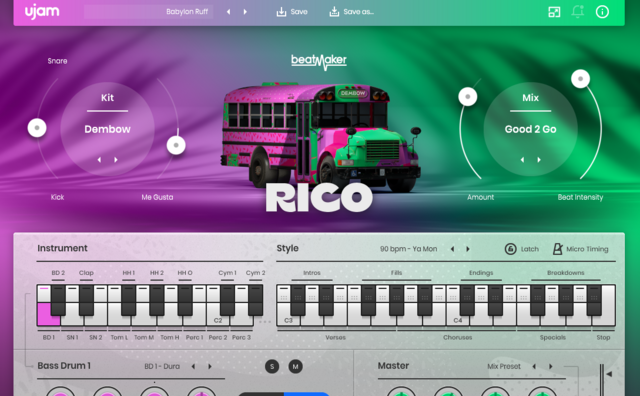Trigger the Clap black key
Viewport: 640px width, 396px height.
87,300
